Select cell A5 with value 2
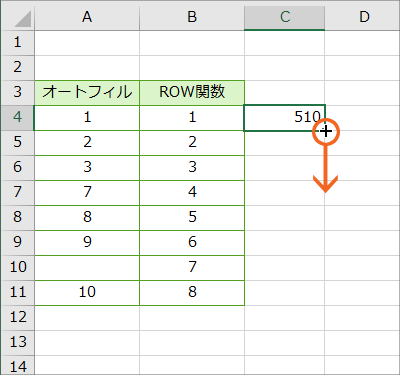 [87, 143]
